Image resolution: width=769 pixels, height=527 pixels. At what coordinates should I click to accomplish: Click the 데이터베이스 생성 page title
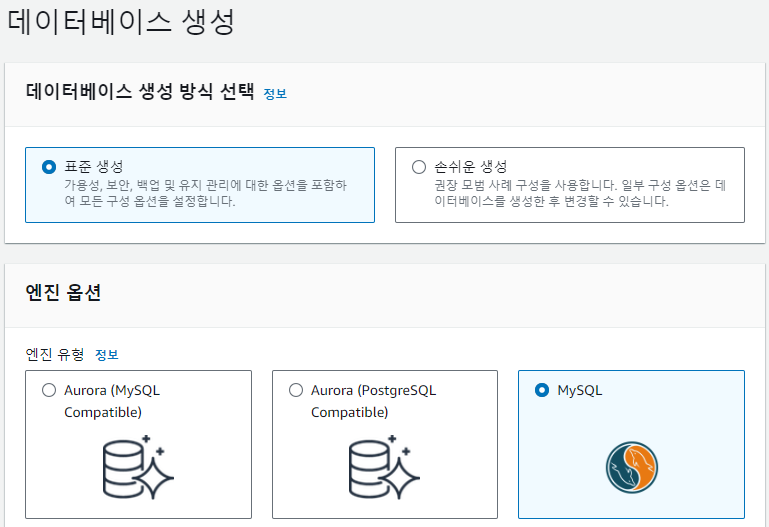[121, 22]
